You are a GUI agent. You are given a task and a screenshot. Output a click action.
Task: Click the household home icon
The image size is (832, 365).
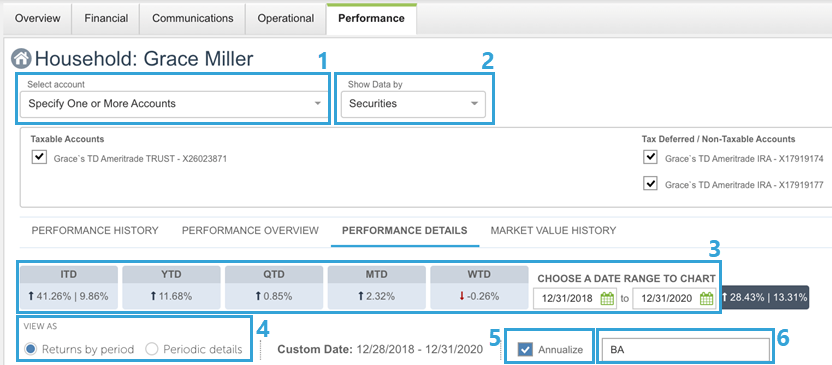pos(21,58)
